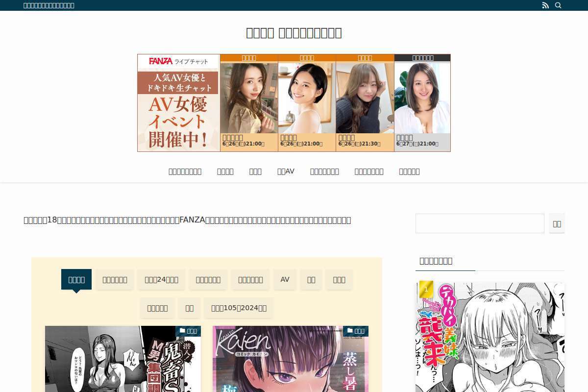This screenshot has height=392, width=588.
Task: Select the highlighted dark tab in the tab row
Action: click(x=76, y=279)
